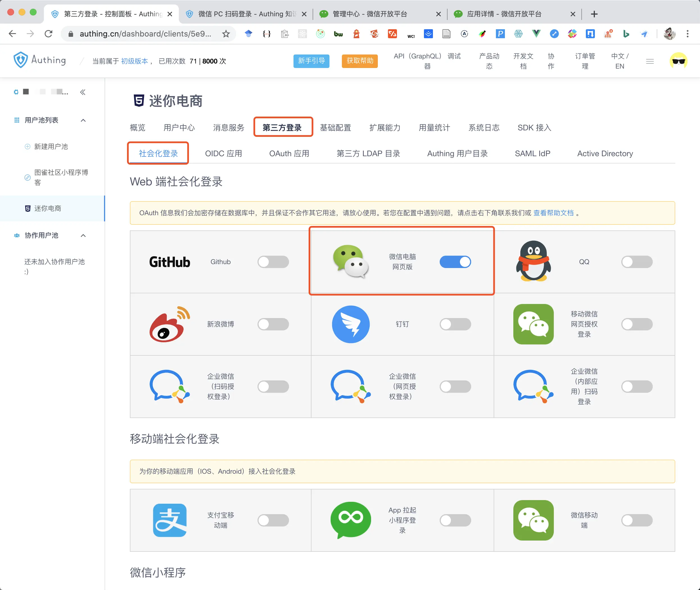Click the Bing extension icon
Screen dimensions: 700x590
point(626,33)
